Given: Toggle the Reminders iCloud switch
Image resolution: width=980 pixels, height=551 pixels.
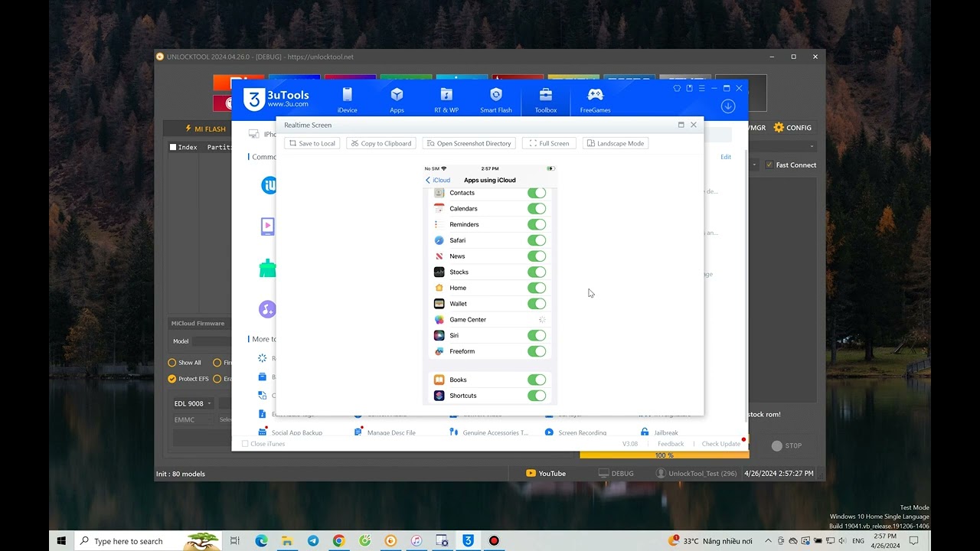Looking at the screenshot, I should tap(537, 224).
